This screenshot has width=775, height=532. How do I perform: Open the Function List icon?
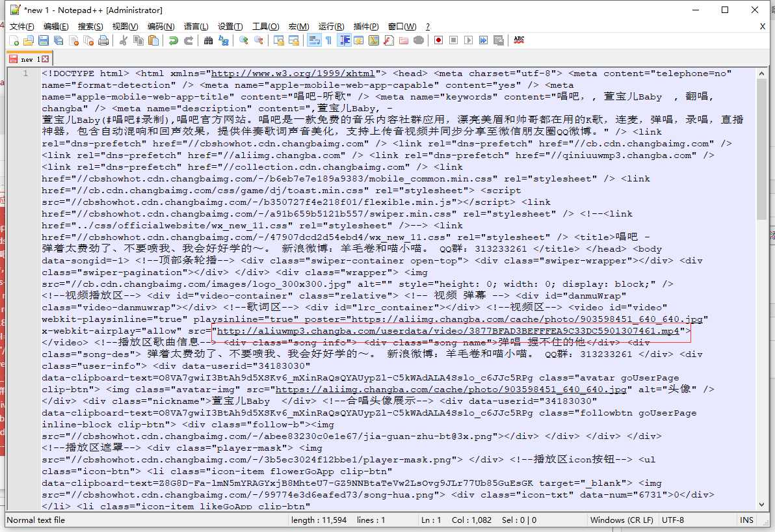click(x=389, y=40)
